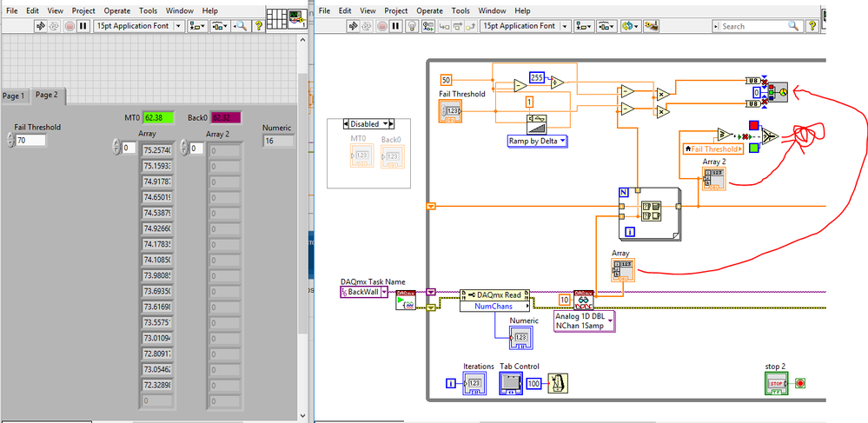This screenshot has height=423, width=868.
Task: Open Reorder menu in block diagram toolbar
Action: pyautogui.click(x=631, y=26)
